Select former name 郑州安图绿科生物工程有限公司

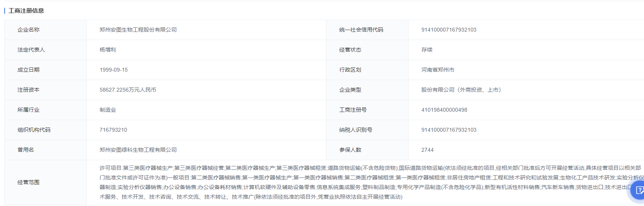138,150
